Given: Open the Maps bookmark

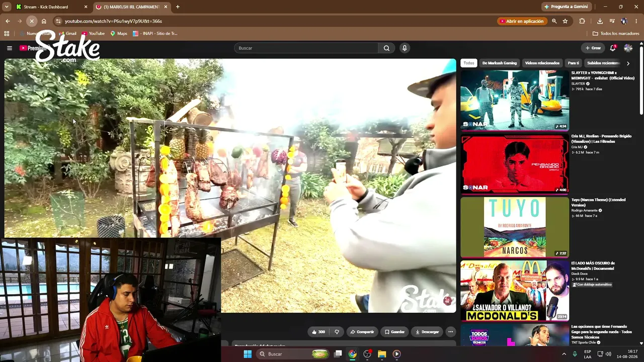Looking at the screenshot, I should pyautogui.click(x=119, y=34).
